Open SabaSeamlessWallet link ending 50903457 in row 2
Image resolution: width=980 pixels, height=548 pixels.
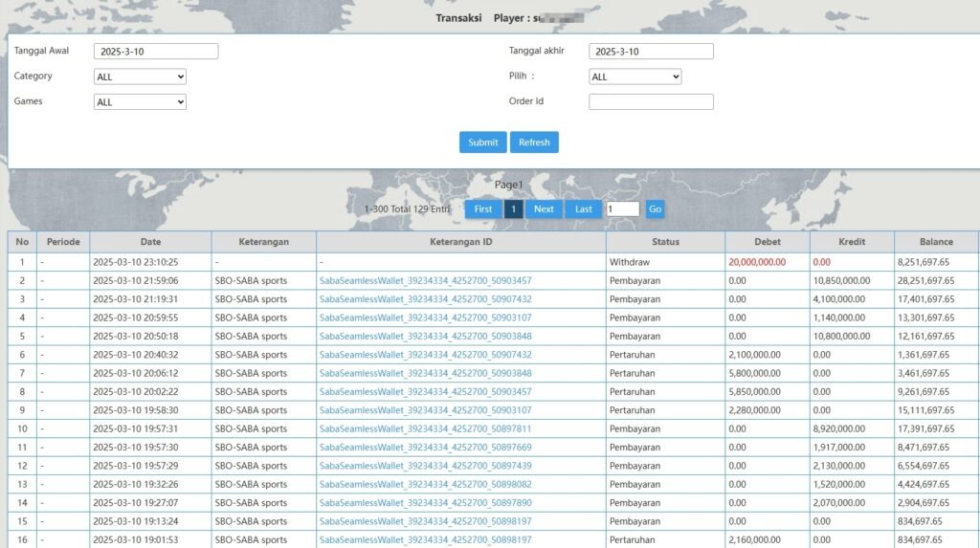point(425,280)
